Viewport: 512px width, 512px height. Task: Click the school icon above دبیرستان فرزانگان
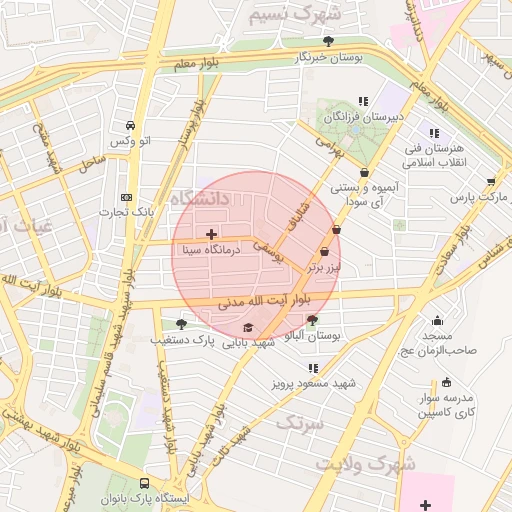(x=363, y=101)
